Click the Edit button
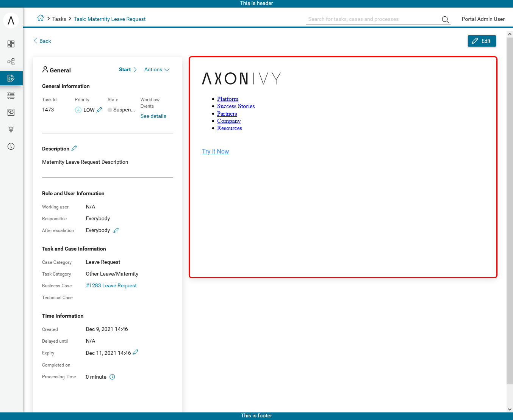Image resolution: width=513 pixels, height=420 pixels. click(482, 41)
